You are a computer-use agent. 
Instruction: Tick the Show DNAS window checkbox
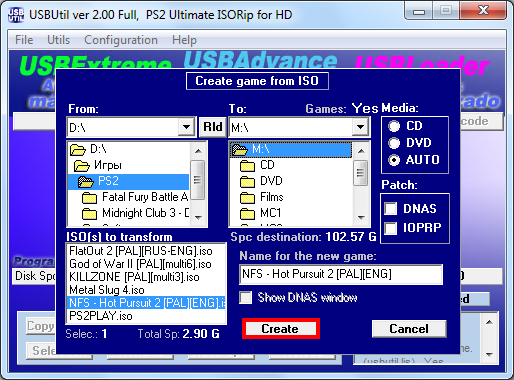[246, 297]
